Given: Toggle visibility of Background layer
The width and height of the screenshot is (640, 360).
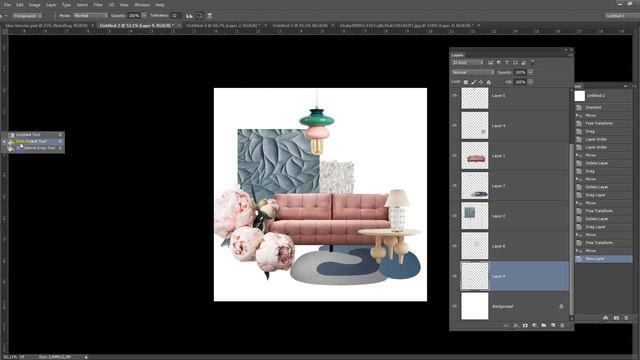Looking at the screenshot, I should coord(454,306).
